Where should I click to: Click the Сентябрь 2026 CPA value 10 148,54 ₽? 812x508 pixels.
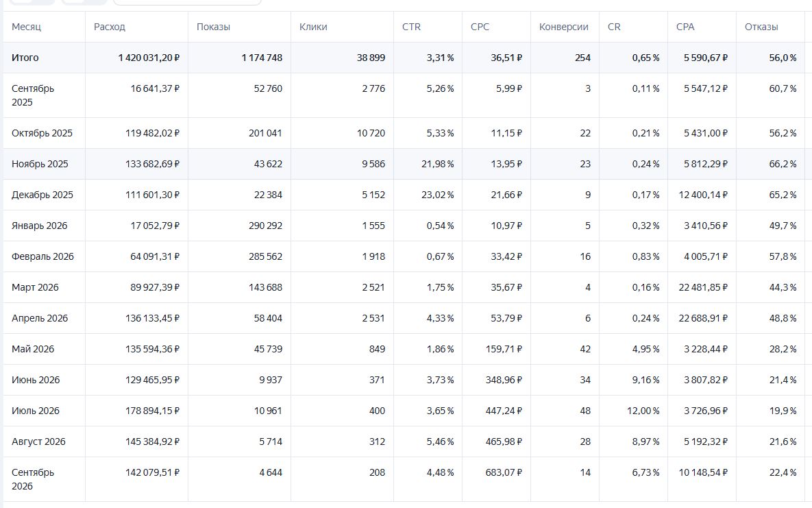click(x=703, y=472)
